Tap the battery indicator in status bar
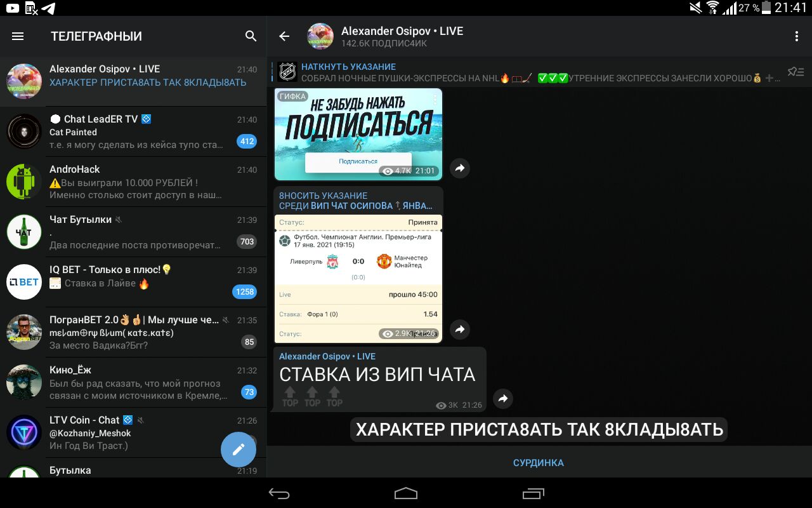812x508 pixels. pyautogui.click(x=767, y=8)
